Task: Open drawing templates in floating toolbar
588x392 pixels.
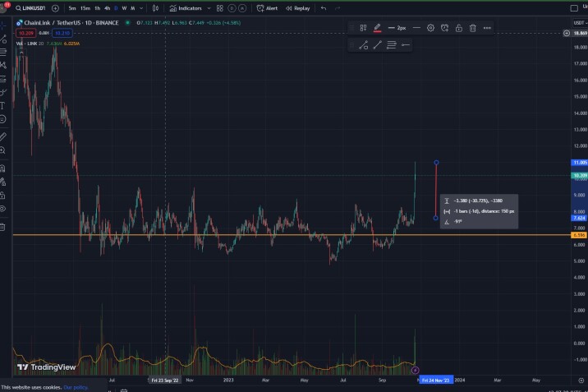Action: [x=363, y=28]
